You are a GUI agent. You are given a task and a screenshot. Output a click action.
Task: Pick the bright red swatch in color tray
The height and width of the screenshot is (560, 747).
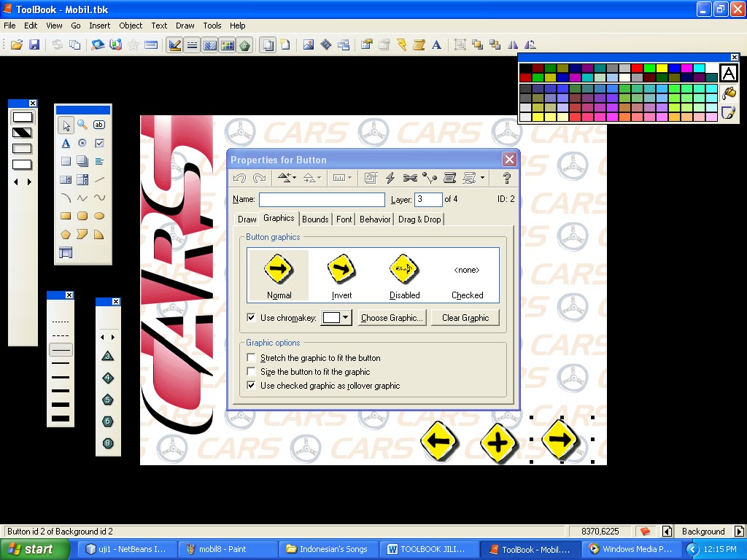[x=637, y=69]
